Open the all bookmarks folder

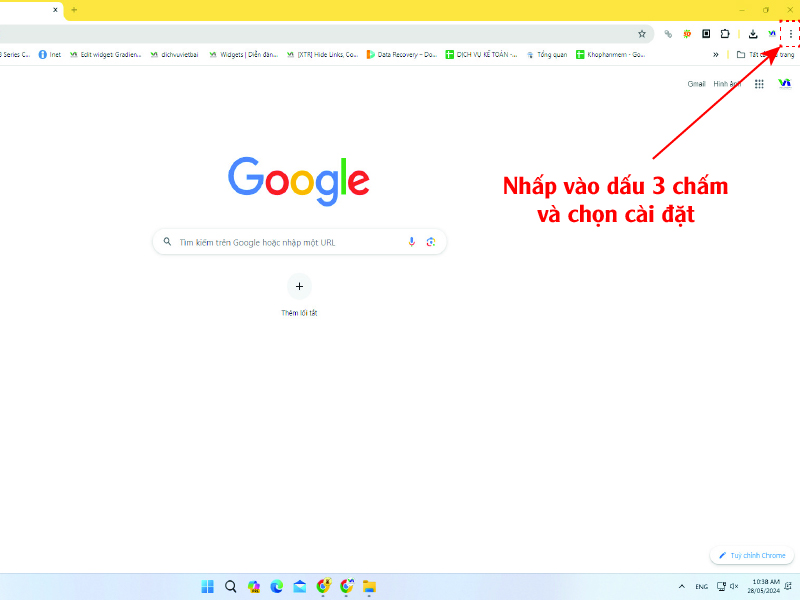pos(765,55)
